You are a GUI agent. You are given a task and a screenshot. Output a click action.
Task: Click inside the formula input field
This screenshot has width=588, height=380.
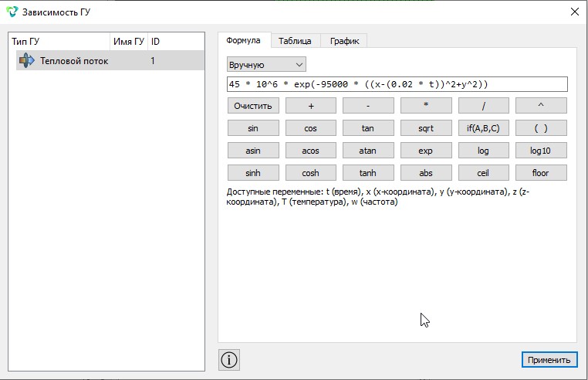pos(397,84)
